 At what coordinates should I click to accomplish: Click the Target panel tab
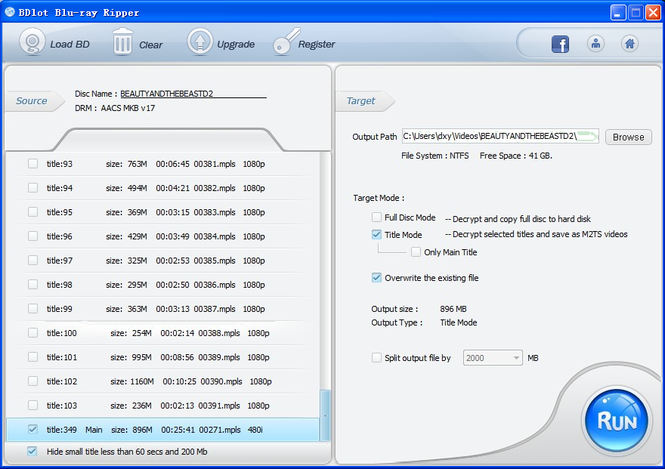pyautogui.click(x=364, y=101)
